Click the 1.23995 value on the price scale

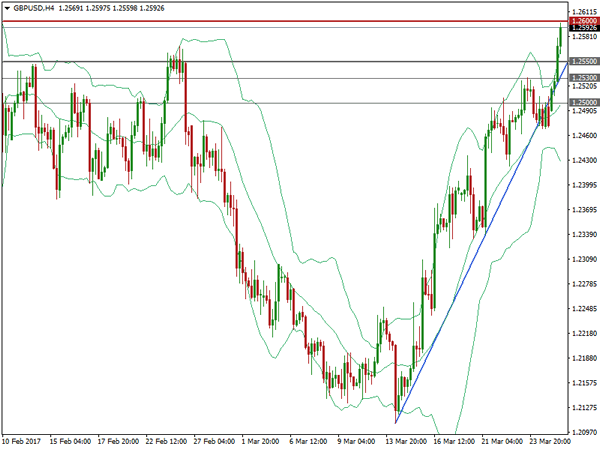tap(585, 185)
